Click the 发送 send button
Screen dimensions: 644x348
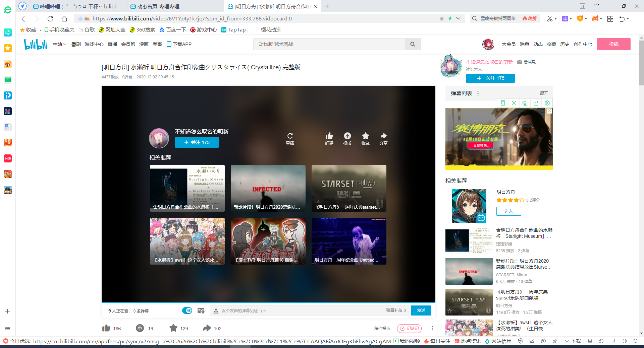point(421,310)
